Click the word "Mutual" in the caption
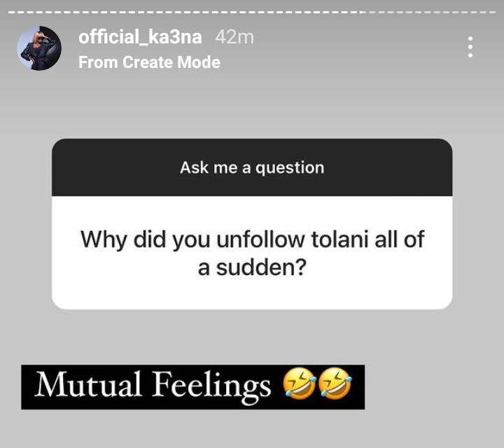 tap(80, 385)
